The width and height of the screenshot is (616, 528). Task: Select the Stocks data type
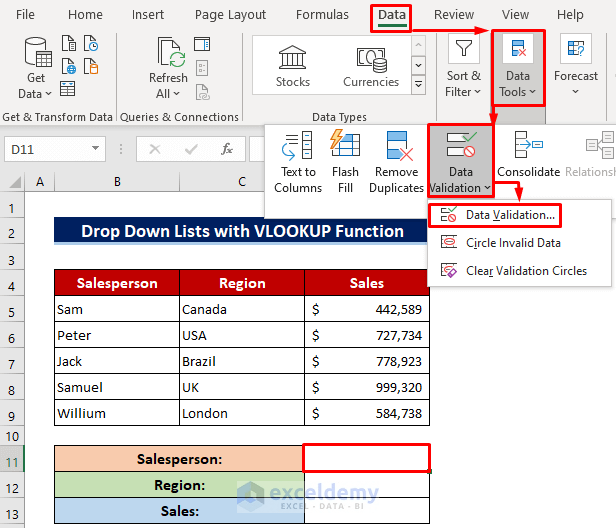(x=293, y=66)
